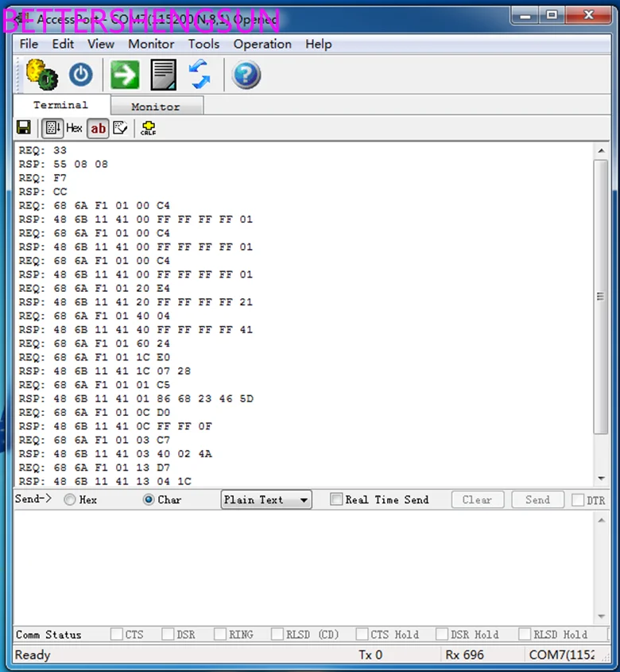Click the 'RSP: 55 08 08' line

(x=63, y=164)
